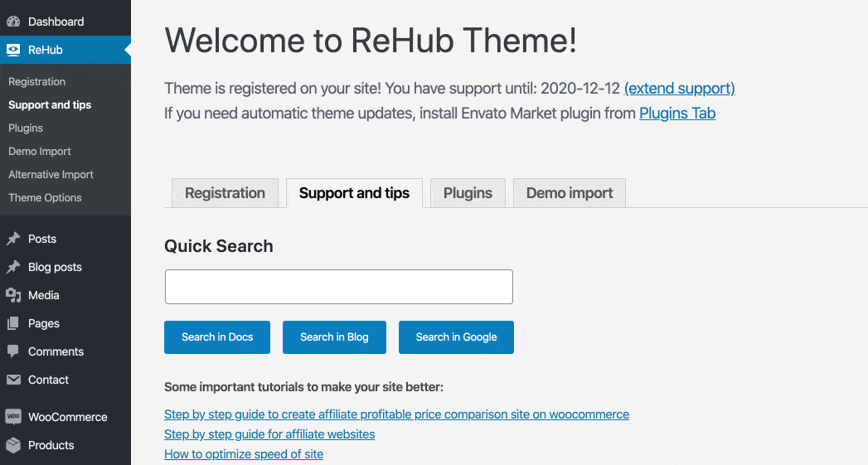Open Theme Options in ReHub submenu
868x465 pixels.
pyautogui.click(x=45, y=197)
